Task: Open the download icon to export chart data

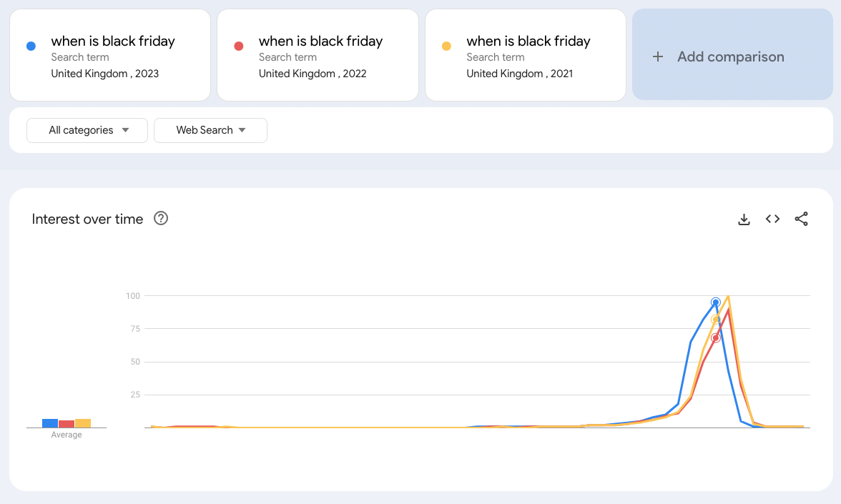Action: click(744, 219)
